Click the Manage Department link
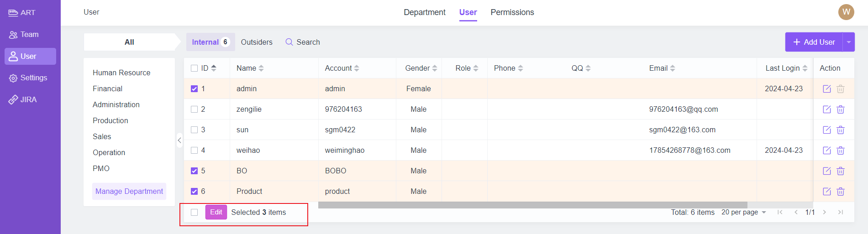Viewport: 868px width, 234px height. click(x=129, y=191)
